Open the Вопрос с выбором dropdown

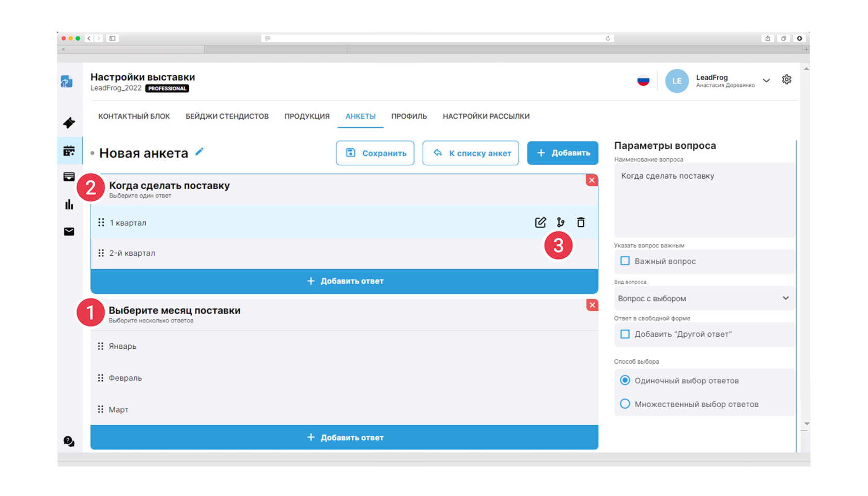coord(704,298)
